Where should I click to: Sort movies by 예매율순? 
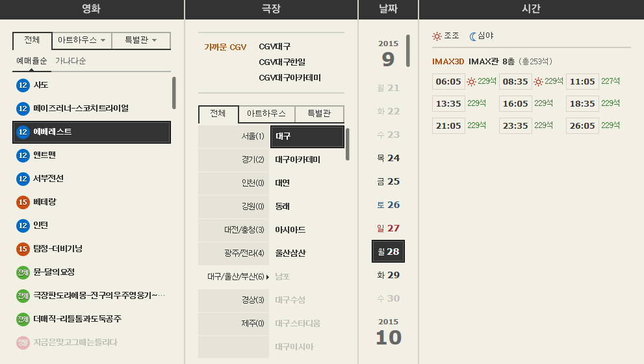pos(32,61)
